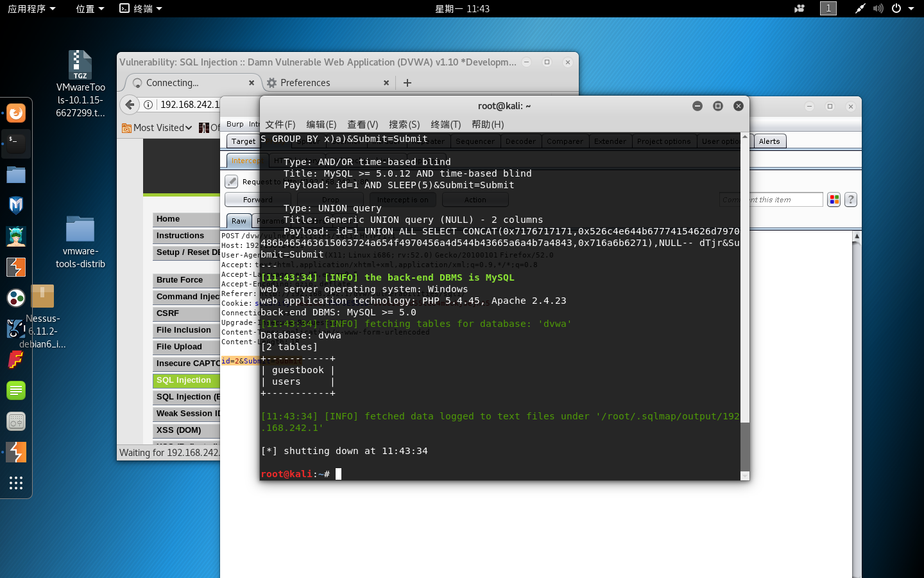Launch the red F Faraday dock icon

coord(16,359)
